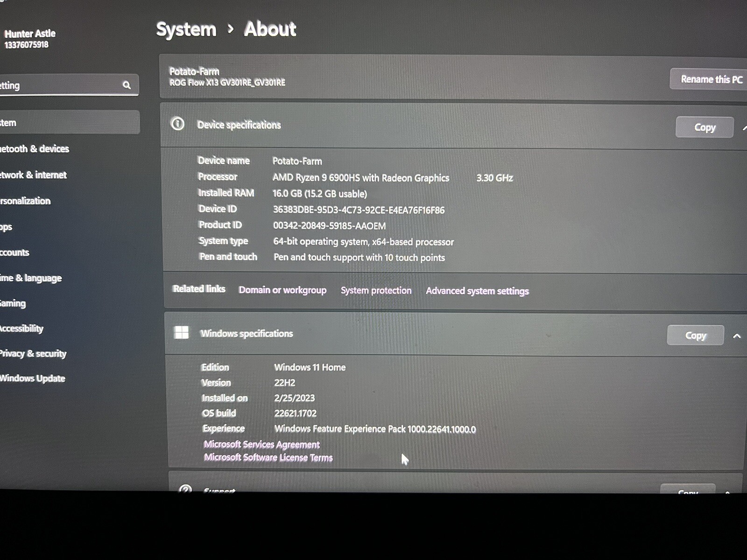The height and width of the screenshot is (560, 747).
Task: Click the Product ID value 00342-20849-59185-AAOEM
Action: 329,226
